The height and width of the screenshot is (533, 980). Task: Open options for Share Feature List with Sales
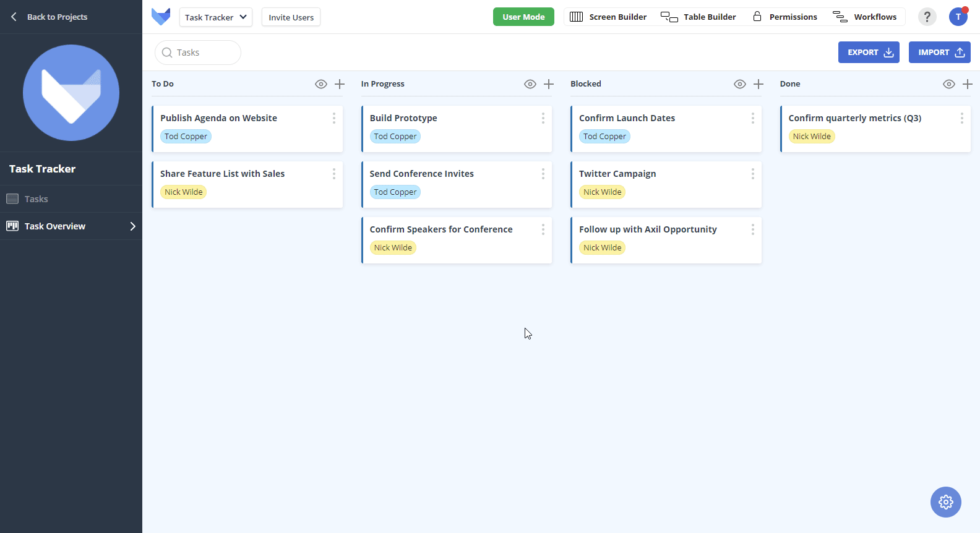[x=334, y=174]
